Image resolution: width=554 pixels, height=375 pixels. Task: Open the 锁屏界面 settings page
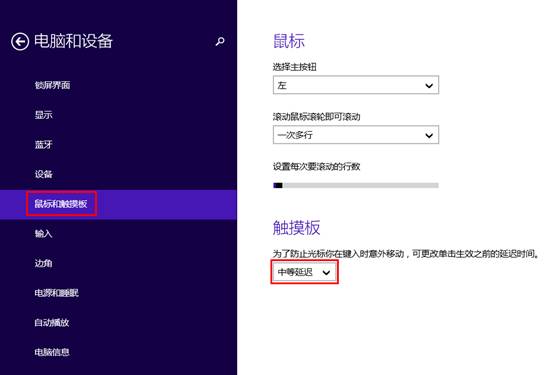click(52, 85)
